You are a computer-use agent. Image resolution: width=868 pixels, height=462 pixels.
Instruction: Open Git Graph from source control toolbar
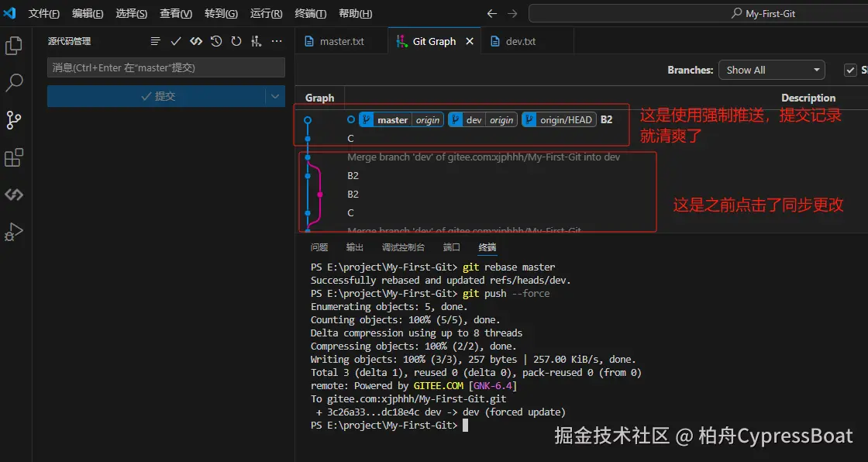click(x=257, y=41)
